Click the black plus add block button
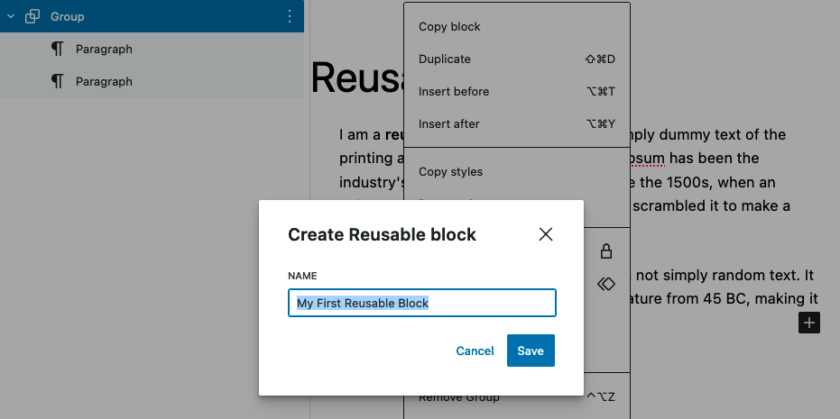840x419 pixels. (809, 323)
